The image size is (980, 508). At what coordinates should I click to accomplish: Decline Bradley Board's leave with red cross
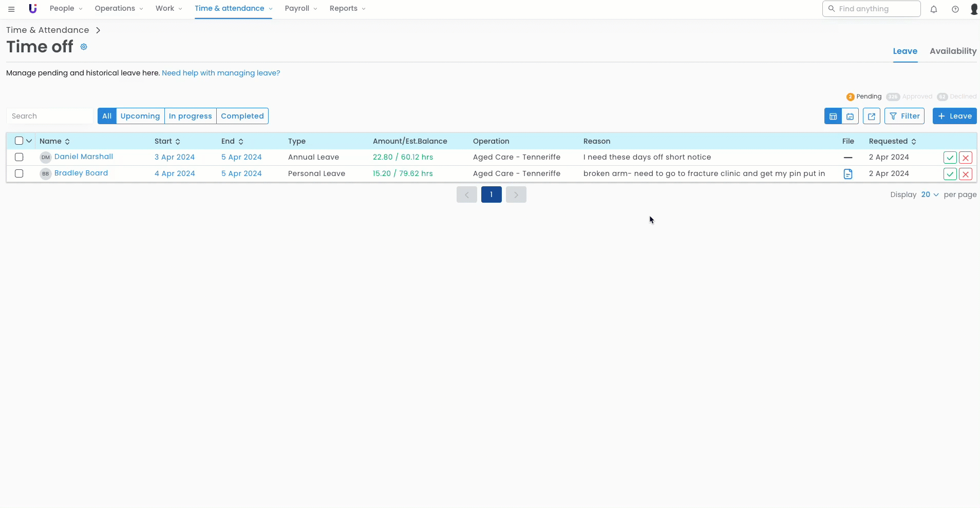pyautogui.click(x=966, y=174)
